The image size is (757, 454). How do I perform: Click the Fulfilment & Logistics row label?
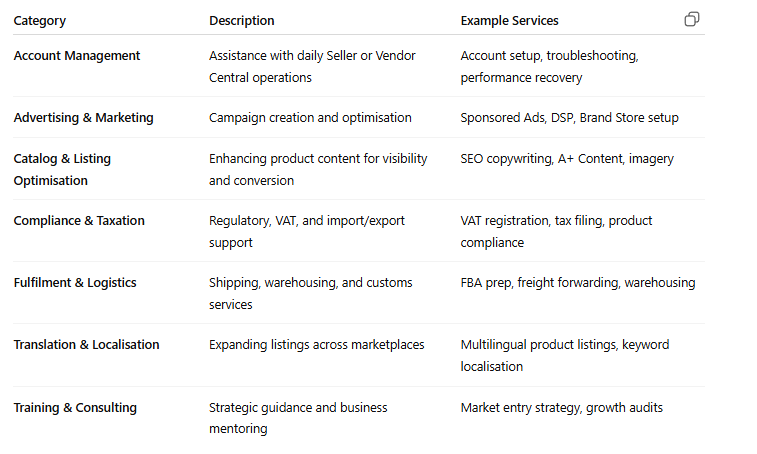click(75, 283)
